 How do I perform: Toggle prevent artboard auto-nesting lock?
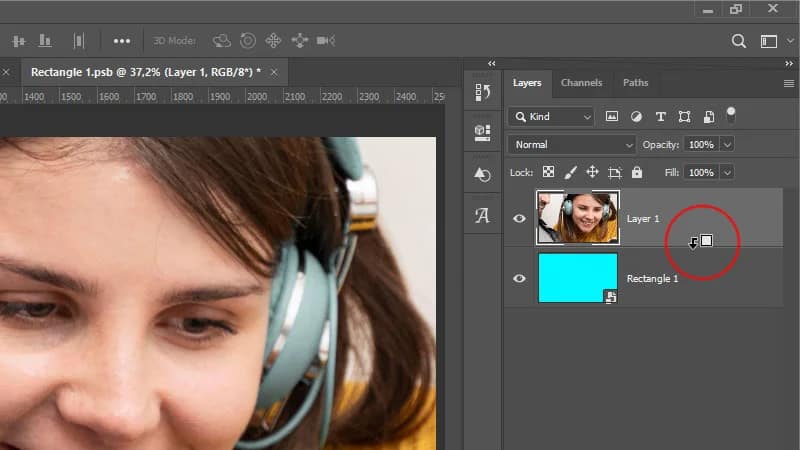click(x=614, y=172)
